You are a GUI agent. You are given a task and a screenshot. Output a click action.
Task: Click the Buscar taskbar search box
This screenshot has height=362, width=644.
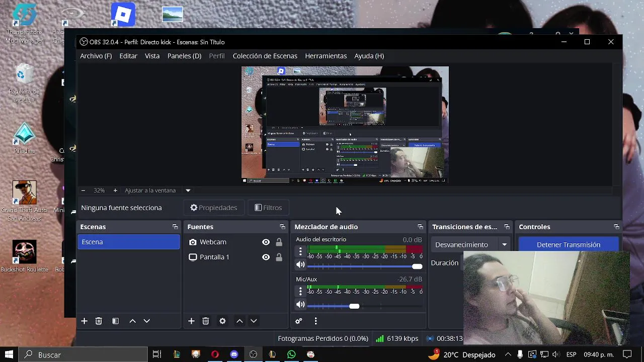click(83, 354)
